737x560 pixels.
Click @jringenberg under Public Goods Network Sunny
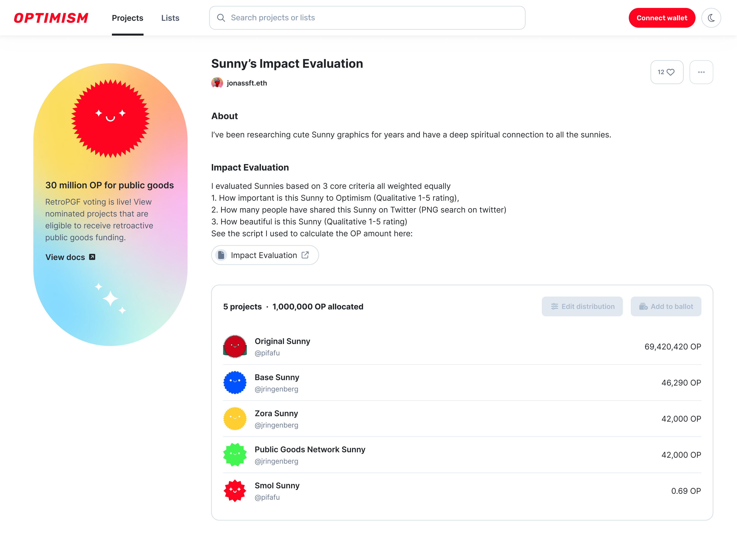pos(276,461)
